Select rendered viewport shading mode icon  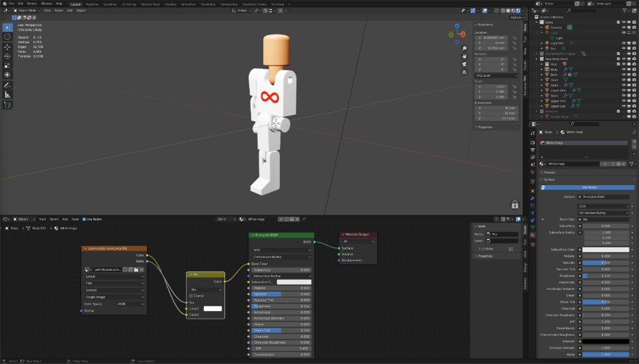click(518, 11)
